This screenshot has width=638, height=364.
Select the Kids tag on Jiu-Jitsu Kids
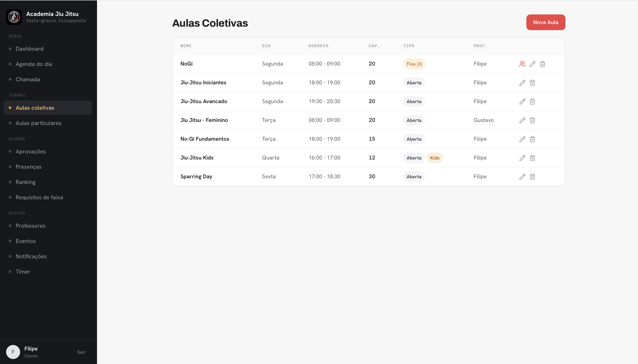point(435,158)
